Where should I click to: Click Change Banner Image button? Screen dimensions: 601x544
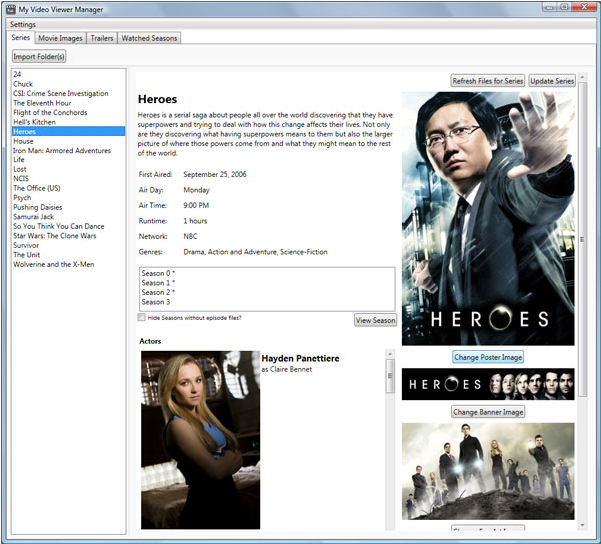[x=488, y=412]
